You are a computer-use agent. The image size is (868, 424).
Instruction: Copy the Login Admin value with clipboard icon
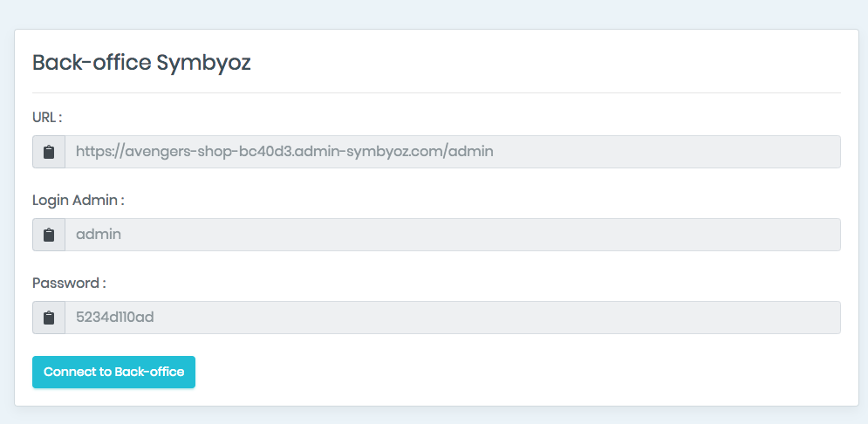(49, 235)
